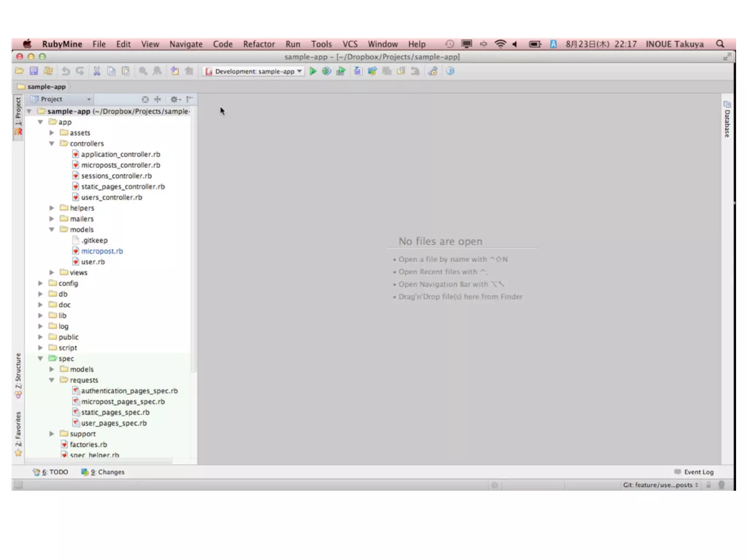Click the Cut scissors icon
747x560 pixels.
coord(97,71)
